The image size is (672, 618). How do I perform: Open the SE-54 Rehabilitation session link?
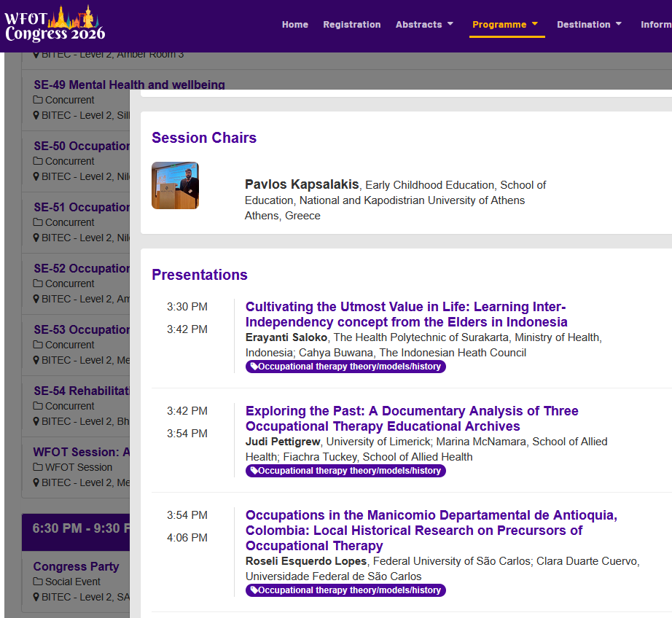(x=82, y=391)
